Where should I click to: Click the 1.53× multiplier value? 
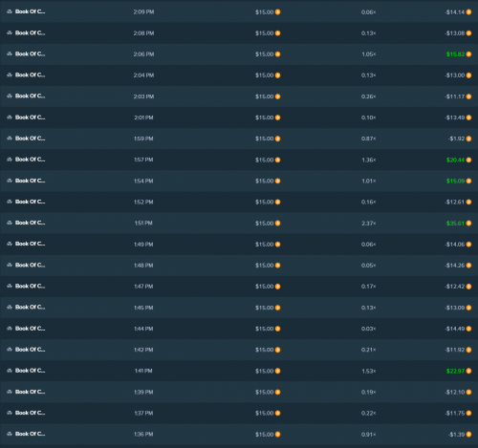369,371
